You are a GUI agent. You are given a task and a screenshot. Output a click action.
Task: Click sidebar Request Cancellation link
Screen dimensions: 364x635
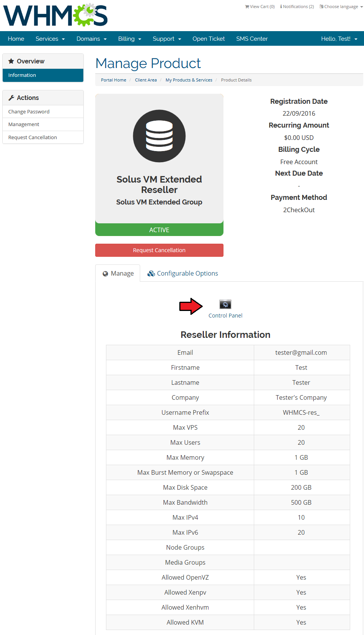[43, 137]
